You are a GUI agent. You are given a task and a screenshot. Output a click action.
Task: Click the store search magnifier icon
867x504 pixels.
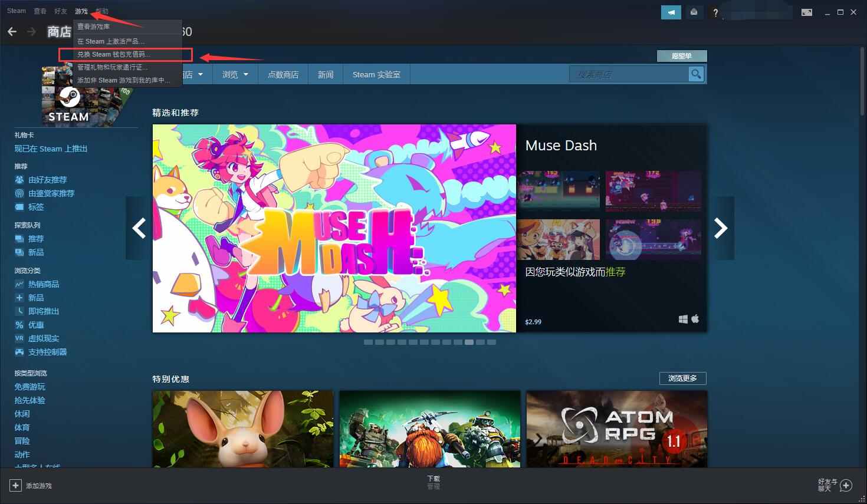[x=696, y=74]
